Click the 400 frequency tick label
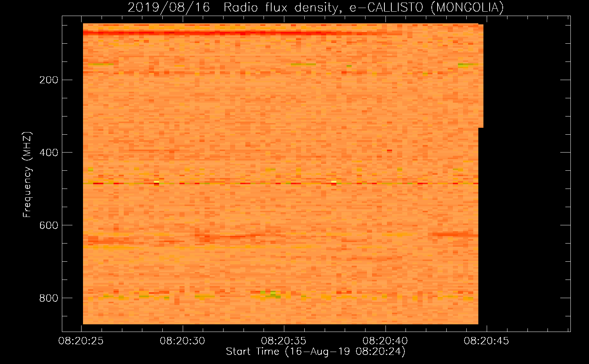The height and width of the screenshot is (364, 589). 49,153
